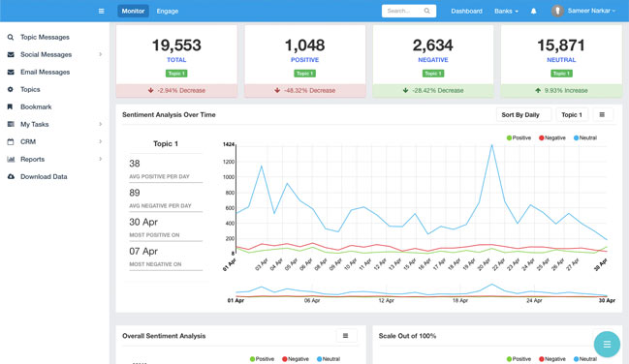This screenshot has width=629, height=364.
Task: Click the floating teal menu button
Action: click(x=607, y=344)
